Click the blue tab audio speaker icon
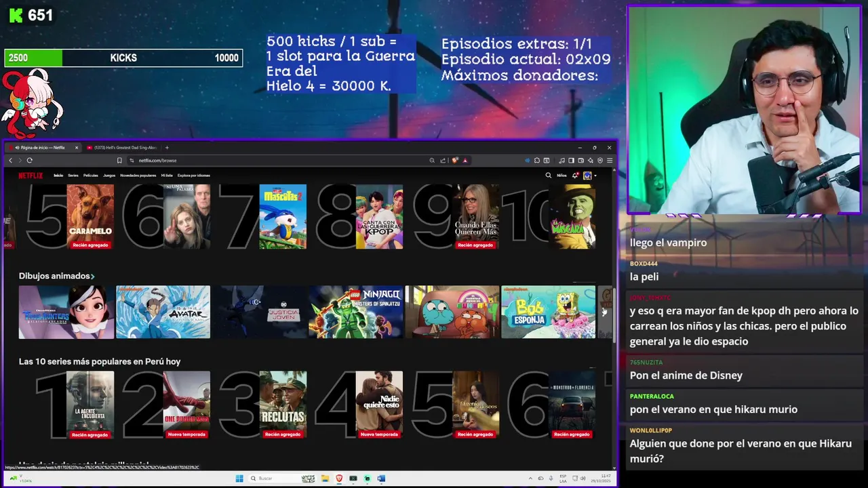Screen dimensions: 868x488 click(x=527, y=161)
